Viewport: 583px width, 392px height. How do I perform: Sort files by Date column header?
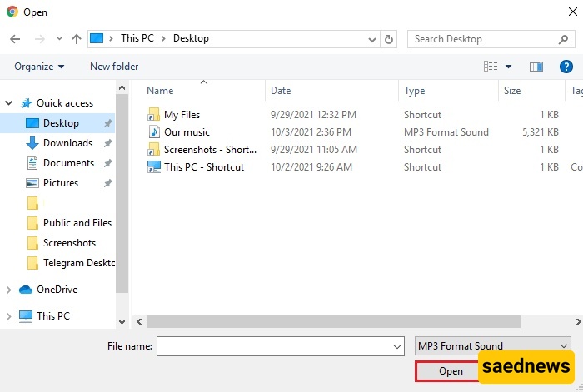point(281,91)
